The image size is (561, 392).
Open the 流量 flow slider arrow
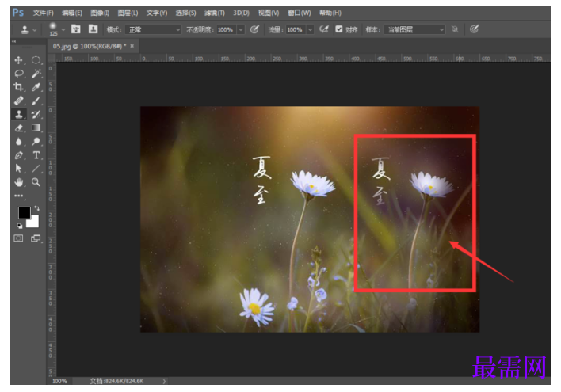pyautogui.click(x=310, y=29)
